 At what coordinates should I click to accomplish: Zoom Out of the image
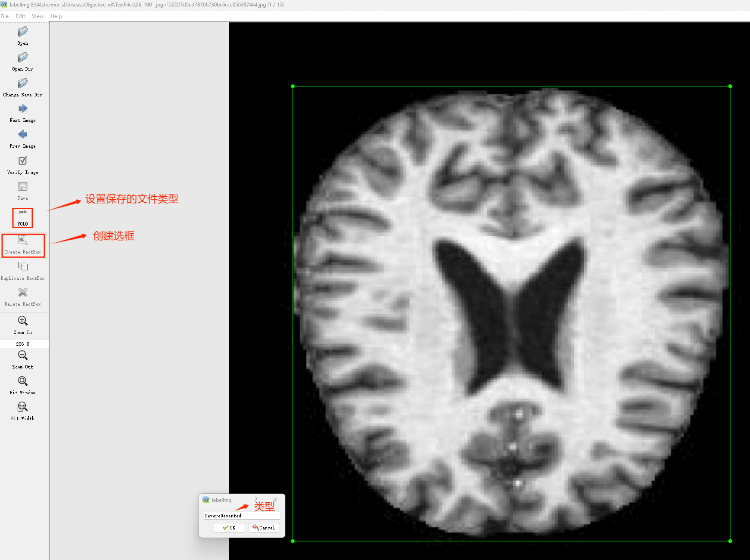pos(23,360)
